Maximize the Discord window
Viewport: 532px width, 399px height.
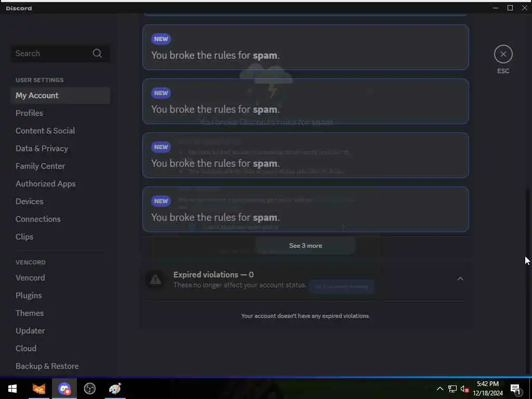tap(510, 8)
